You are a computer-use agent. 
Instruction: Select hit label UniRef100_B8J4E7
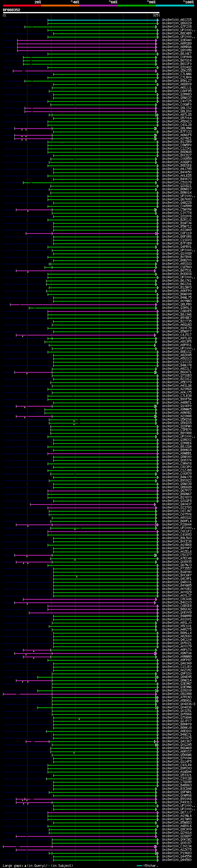coord(176,54)
